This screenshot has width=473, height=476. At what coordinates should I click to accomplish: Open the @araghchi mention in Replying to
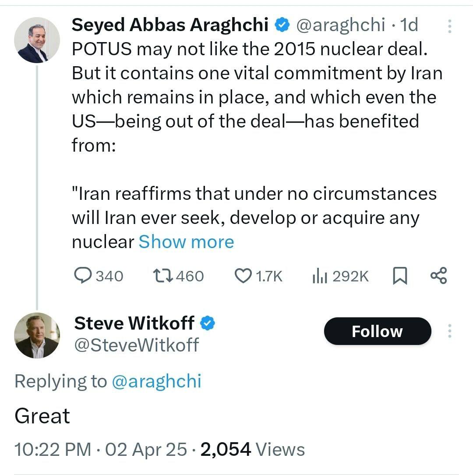(x=156, y=381)
